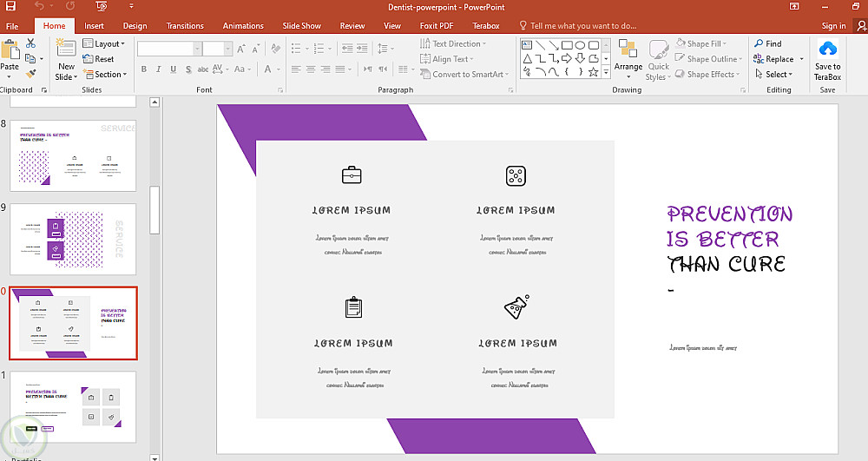
Task: Click the Find button
Action: [x=768, y=43]
